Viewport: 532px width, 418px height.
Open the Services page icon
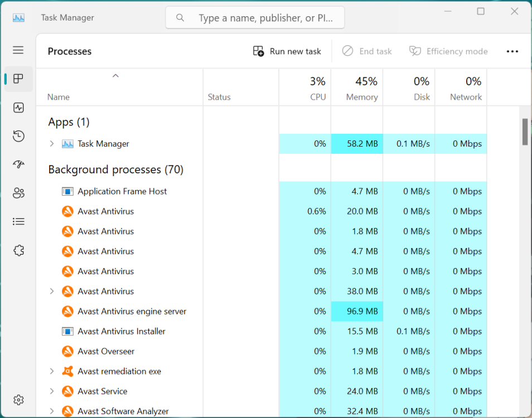[x=18, y=250]
